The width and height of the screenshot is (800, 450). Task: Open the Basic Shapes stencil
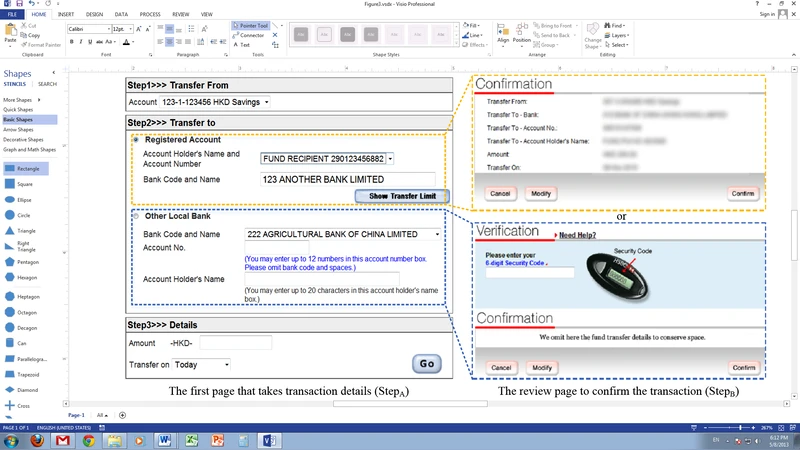(16, 119)
